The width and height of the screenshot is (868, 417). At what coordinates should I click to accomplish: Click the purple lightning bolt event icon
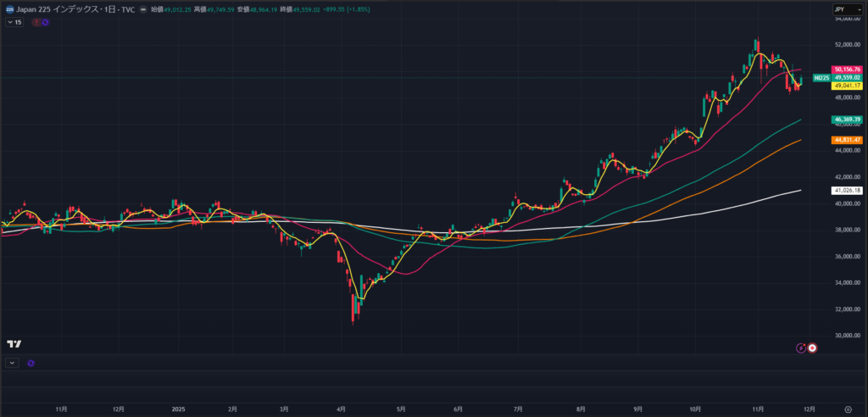tap(801, 347)
